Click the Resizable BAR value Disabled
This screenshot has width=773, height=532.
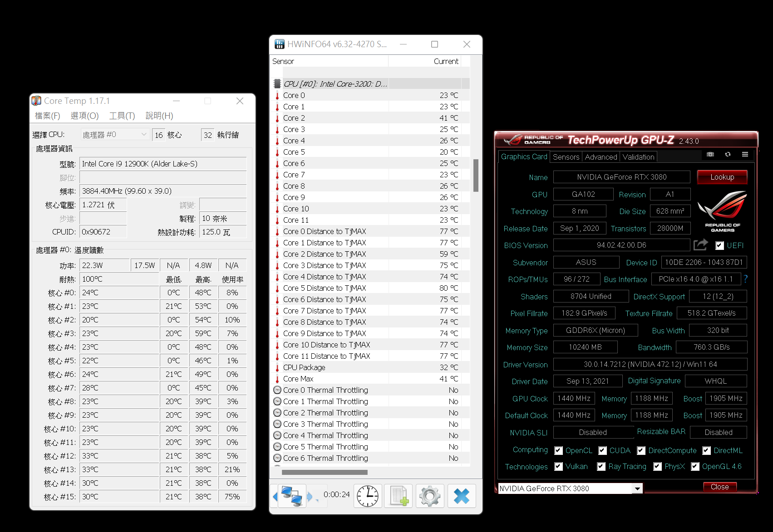click(x=718, y=432)
